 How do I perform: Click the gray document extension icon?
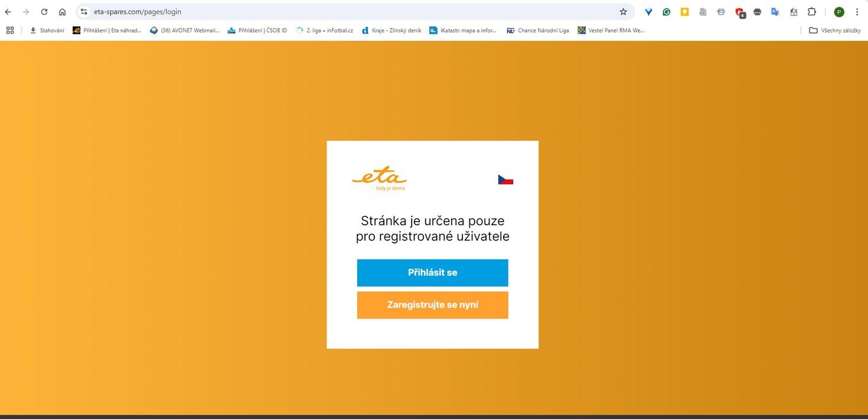tap(703, 12)
